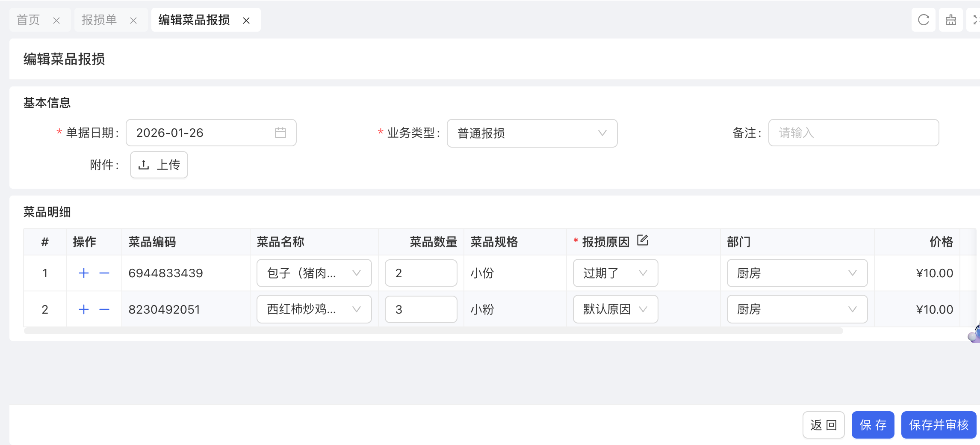Click the refresh icon at top right

click(x=924, y=20)
